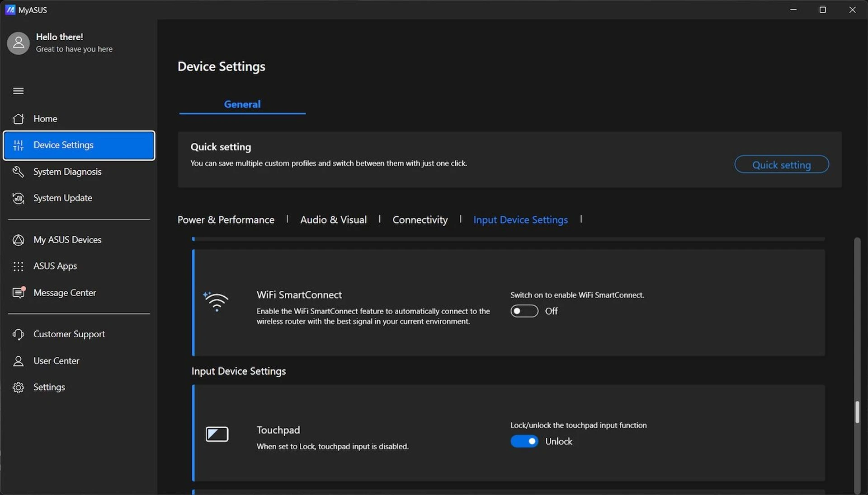This screenshot has width=868, height=495.
Task: Open Message Center page
Action: point(79,293)
